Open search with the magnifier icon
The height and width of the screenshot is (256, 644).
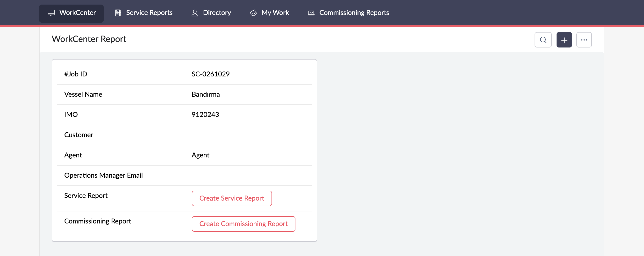543,40
